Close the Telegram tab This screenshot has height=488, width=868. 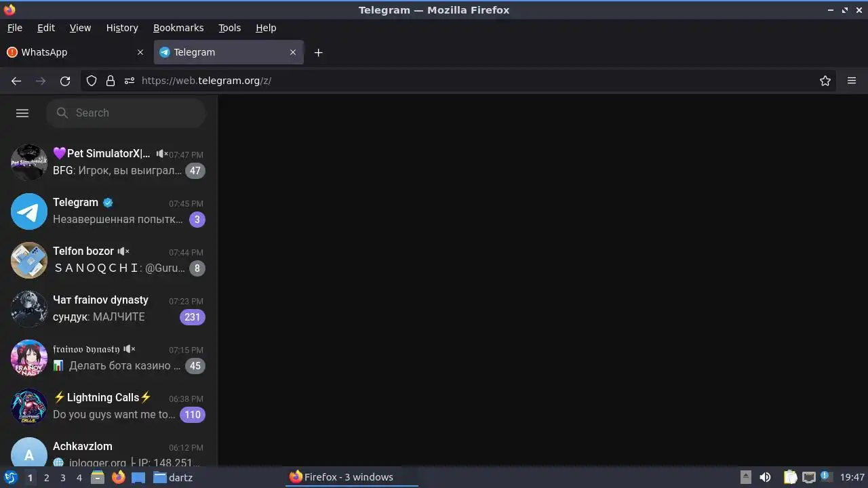click(x=293, y=52)
